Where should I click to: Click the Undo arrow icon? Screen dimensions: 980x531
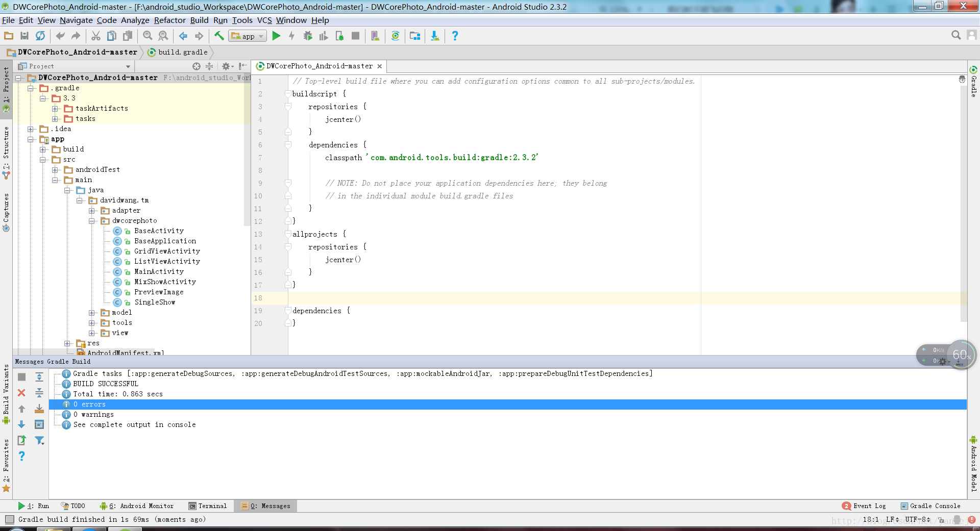[60, 36]
